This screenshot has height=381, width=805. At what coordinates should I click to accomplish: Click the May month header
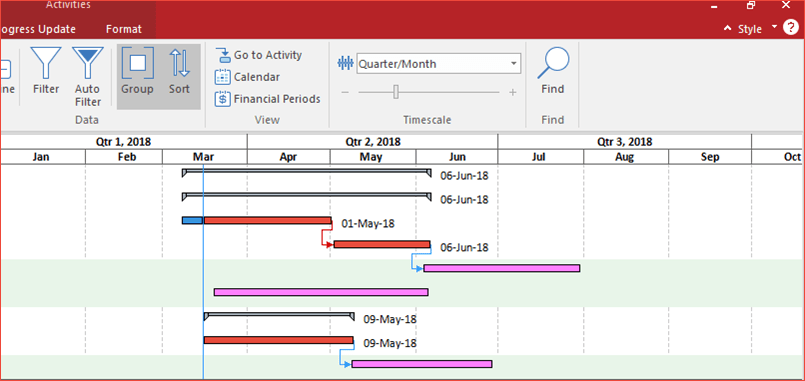click(x=372, y=157)
